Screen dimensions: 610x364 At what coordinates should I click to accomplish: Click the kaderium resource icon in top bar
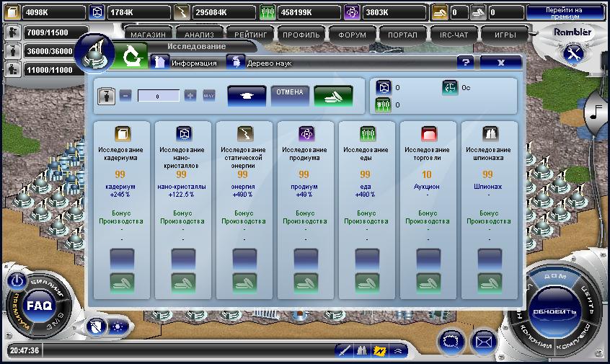12,12
